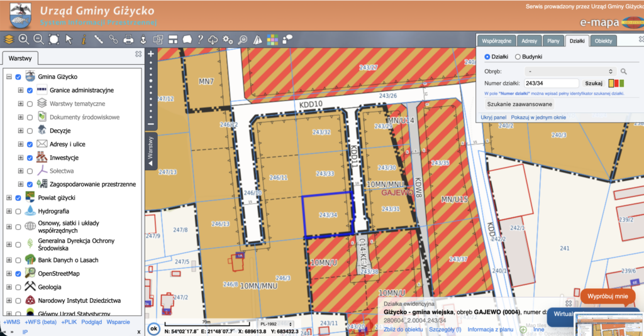This screenshot has height=336, width=644.
Task: Click the street view person icon
Action: coord(143,40)
